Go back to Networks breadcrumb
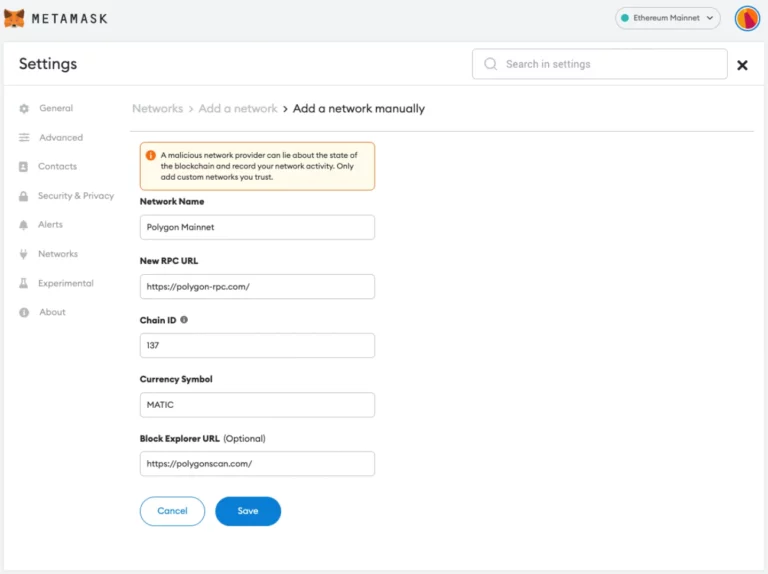 157,108
